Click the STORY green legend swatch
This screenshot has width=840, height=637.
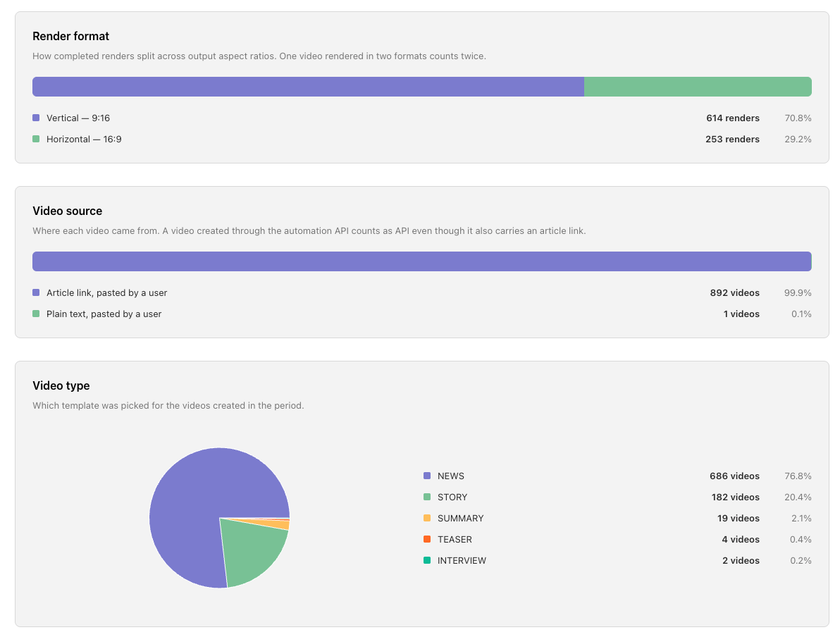(x=427, y=497)
